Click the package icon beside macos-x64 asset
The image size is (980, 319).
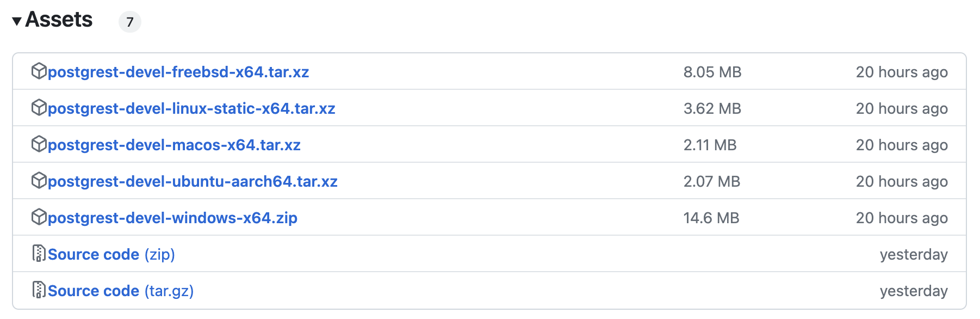(x=39, y=144)
